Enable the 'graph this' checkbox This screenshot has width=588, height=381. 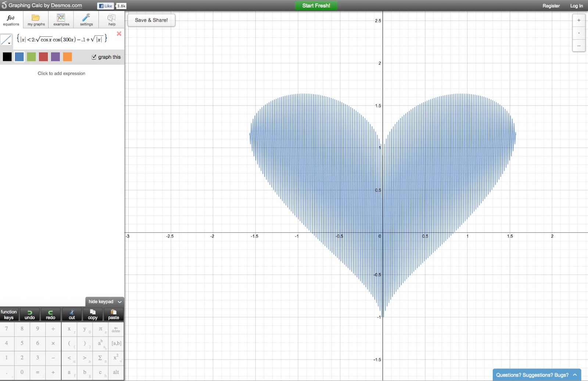pyautogui.click(x=94, y=57)
